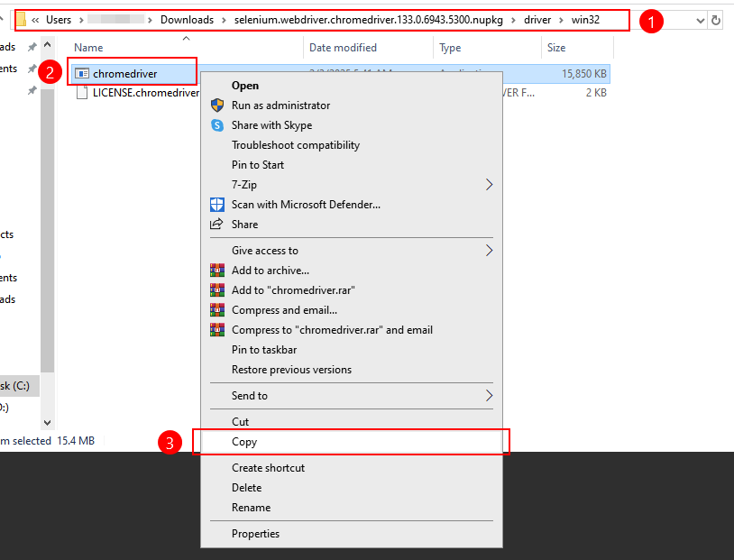Select Restore previous versions
734x560 pixels.
352,370
